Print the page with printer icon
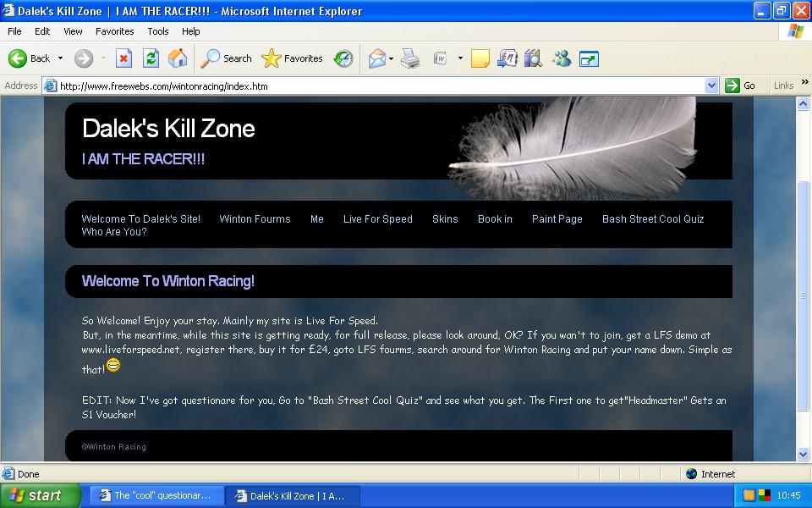This screenshot has height=508, width=812. tap(411, 58)
